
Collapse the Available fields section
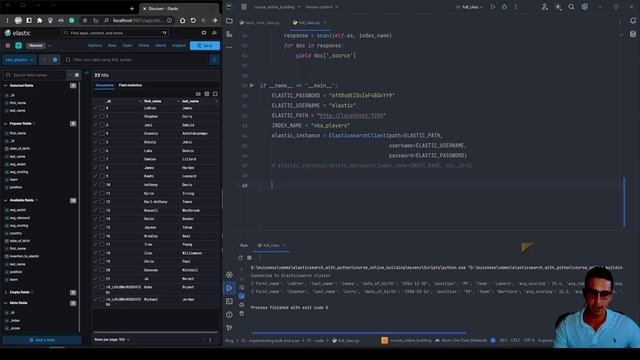(6, 200)
